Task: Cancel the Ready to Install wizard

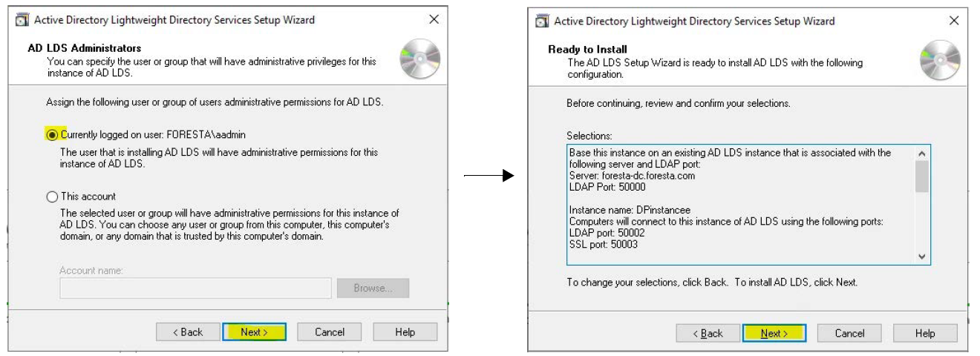Action: 849,334
